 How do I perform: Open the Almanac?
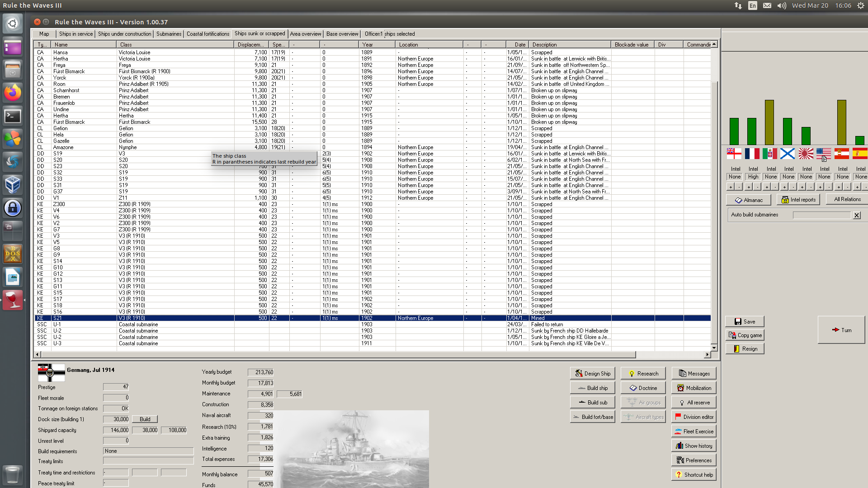[748, 200]
